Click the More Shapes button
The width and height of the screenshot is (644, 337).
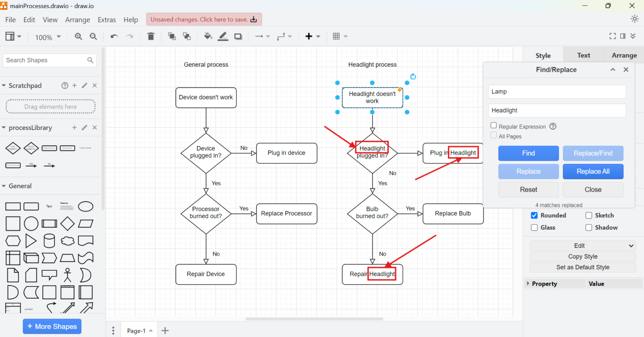click(52, 326)
